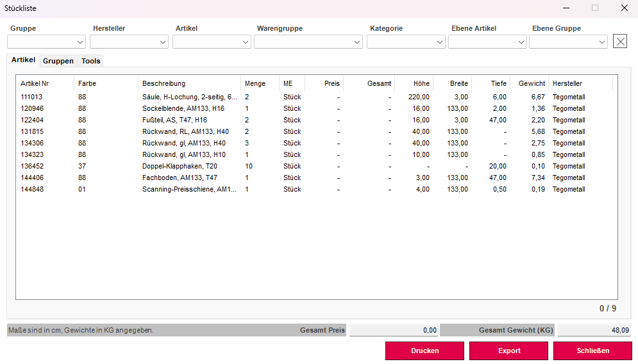Image resolution: width=638 pixels, height=364 pixels.
Task: Open the Artikel filter dropdown
Action: coord(212,42)
